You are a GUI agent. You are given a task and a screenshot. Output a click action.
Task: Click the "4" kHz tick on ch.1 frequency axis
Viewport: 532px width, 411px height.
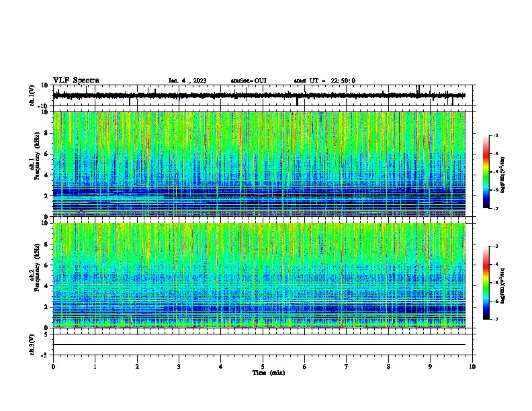point(46,175)
